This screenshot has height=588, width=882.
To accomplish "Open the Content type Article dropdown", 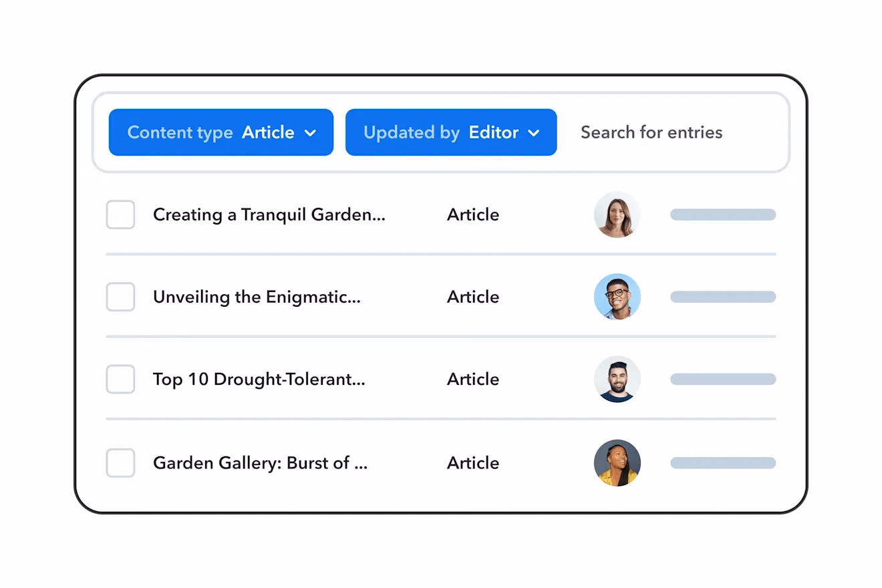I will click(x=220, y=132).
